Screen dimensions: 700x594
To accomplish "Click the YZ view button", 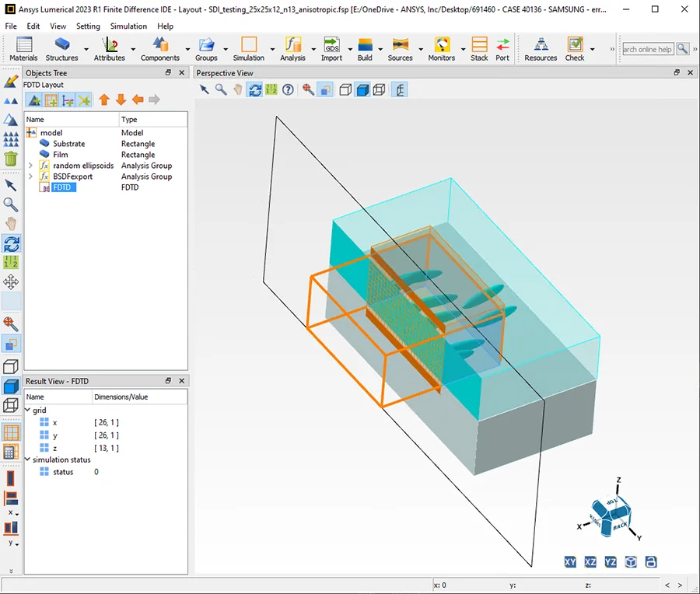I will [611, 562].
